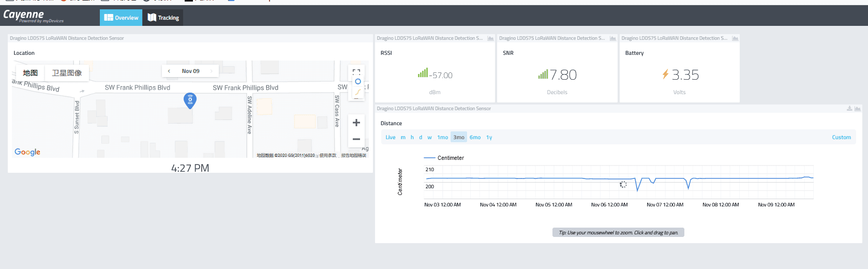Select 6mo time range
The height and width of the screenshot is (269, 868).
(475, 138)
